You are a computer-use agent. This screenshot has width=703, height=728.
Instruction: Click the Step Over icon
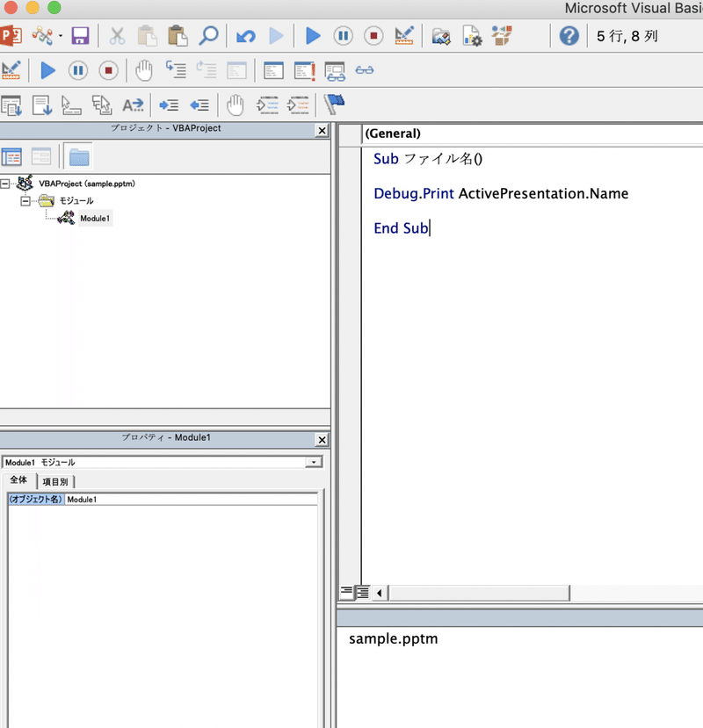207,69
